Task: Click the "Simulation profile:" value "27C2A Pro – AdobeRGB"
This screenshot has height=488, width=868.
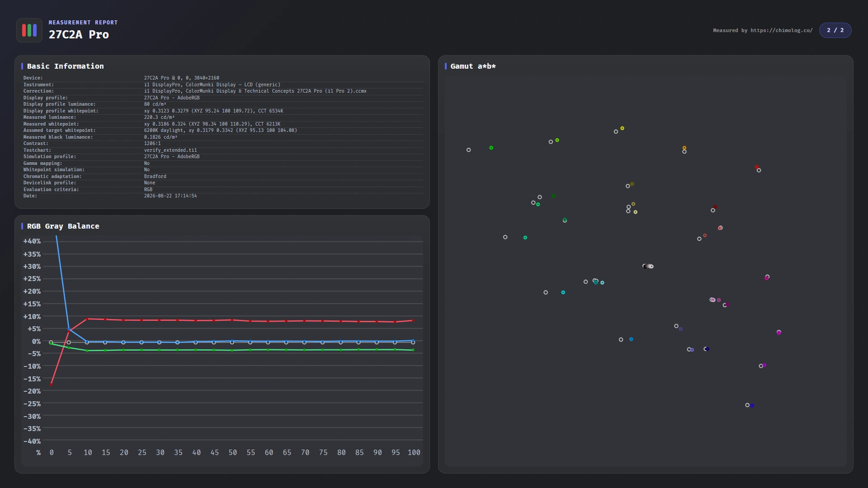Action: coord(172,157)
